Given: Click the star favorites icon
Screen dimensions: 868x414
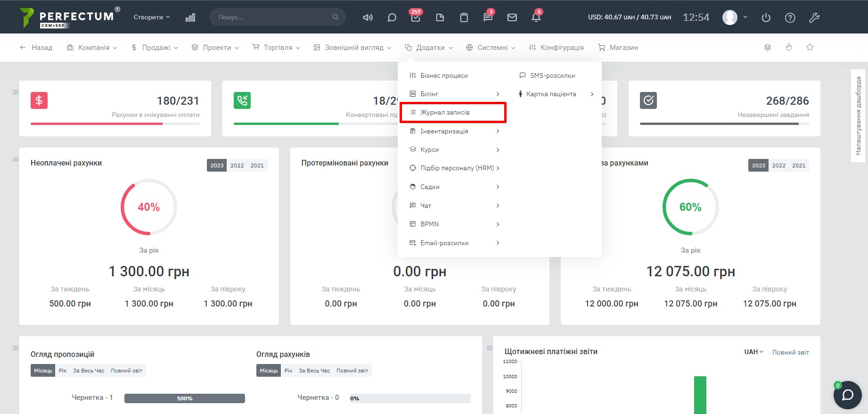Looking at the screenshot, I should tap(810, 47).
